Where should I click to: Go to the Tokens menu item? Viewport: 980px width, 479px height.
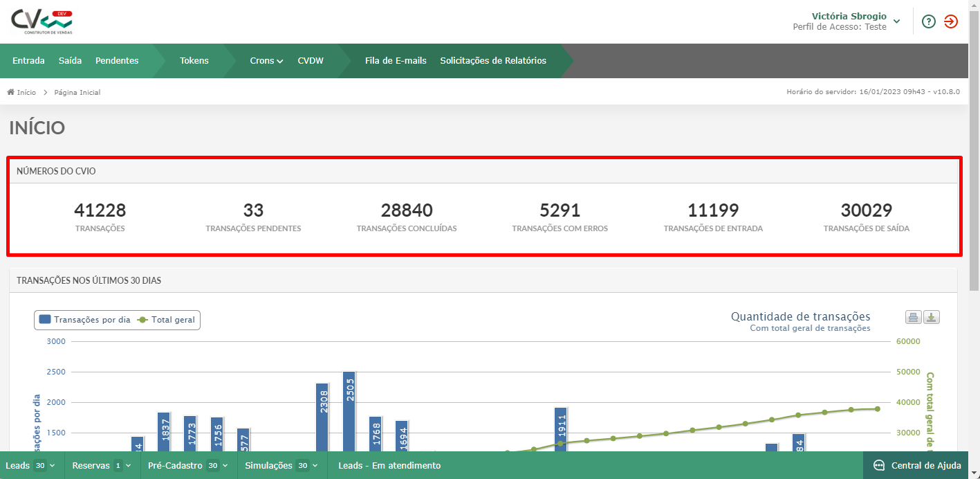pyautogui.click(x=194, y=61)
